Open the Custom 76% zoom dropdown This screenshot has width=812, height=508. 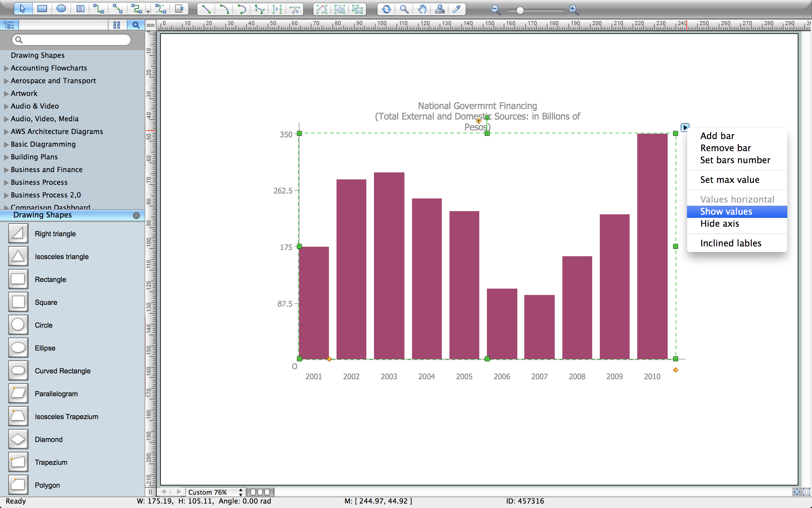[215, 492]
